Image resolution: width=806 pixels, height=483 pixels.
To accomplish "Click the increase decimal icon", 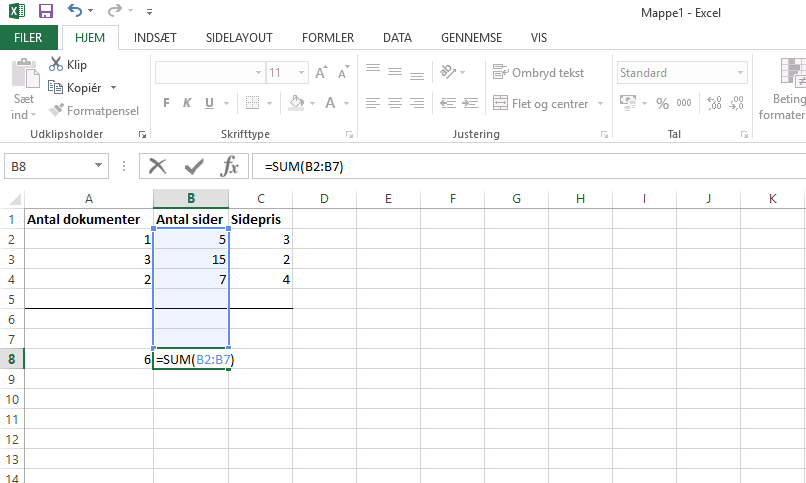I will 715,103.
